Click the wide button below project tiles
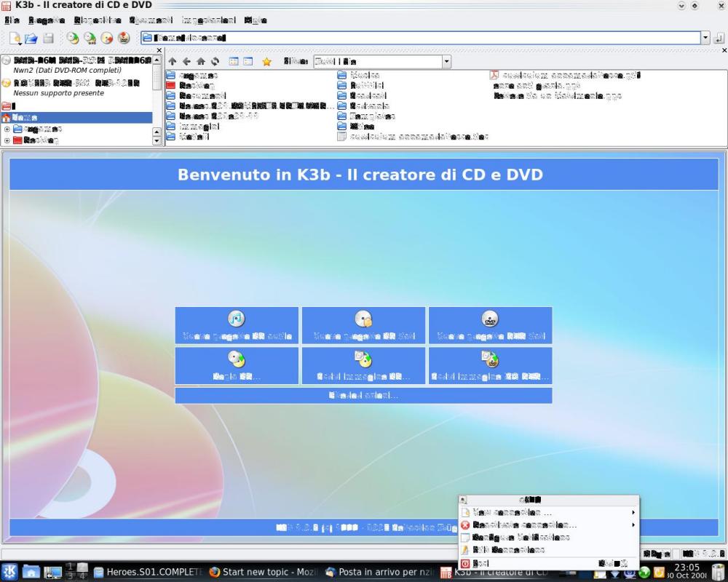 click(363, 395)
